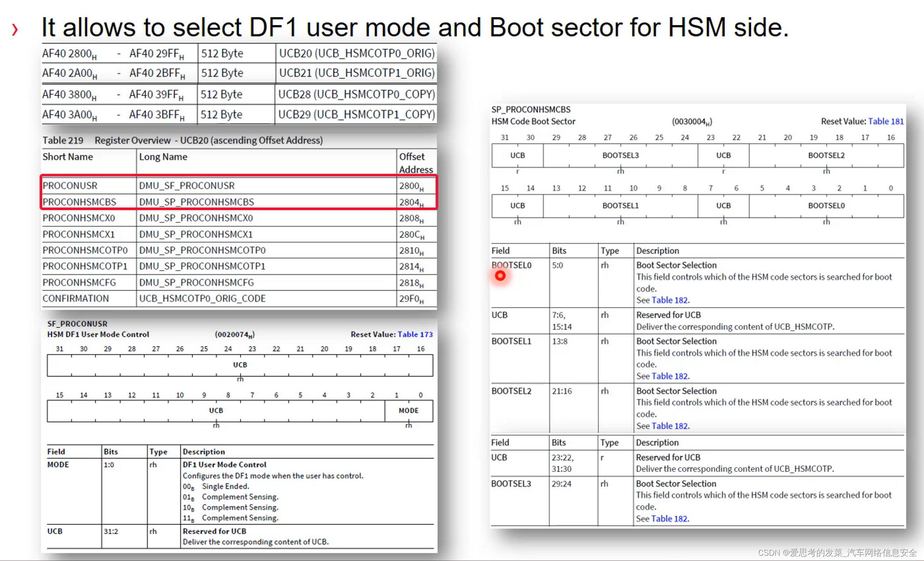Viewport: 924px width, 561px height.
Task: Click the CSDN watermark text at the bottom
Action: click(837, 553)
